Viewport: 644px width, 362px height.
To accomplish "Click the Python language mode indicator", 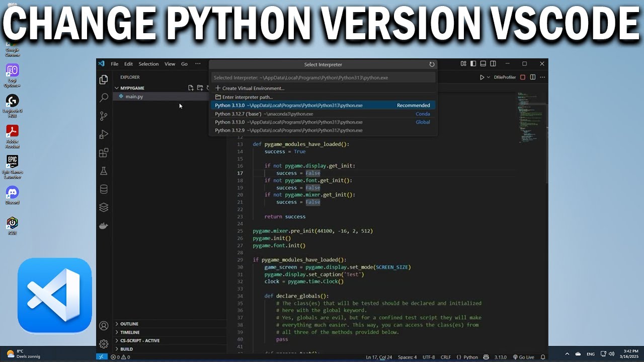I will coord(467,357).
